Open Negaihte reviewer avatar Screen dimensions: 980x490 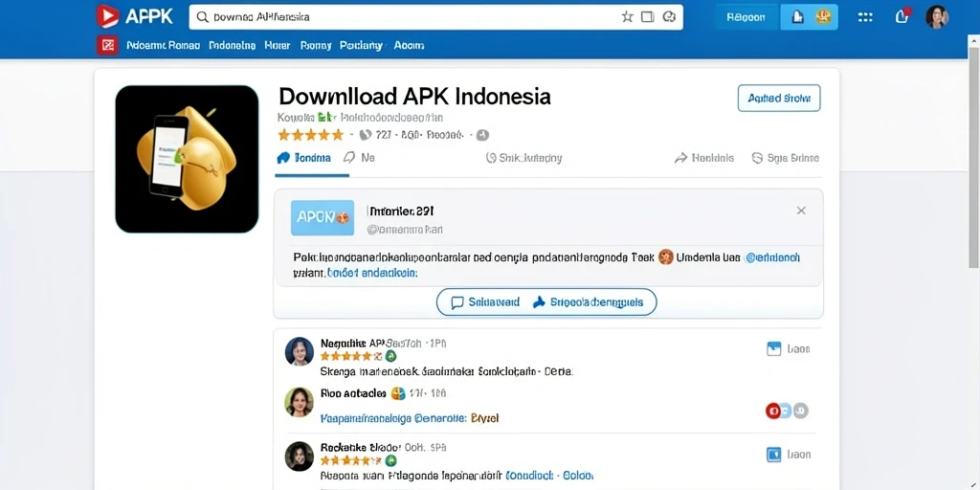[x=300, y=351]
